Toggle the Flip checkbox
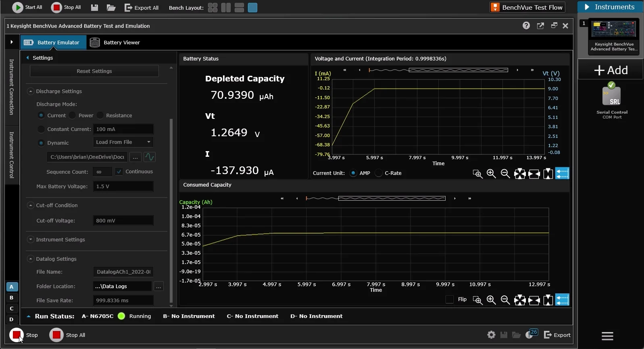The image size is (644, 349). click(450, 299)
